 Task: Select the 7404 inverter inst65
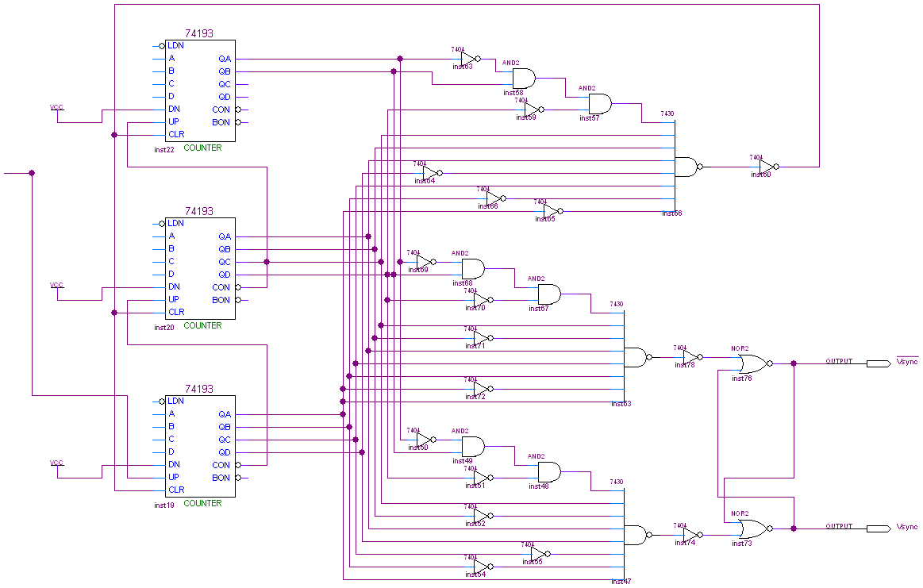pos(551,211)
